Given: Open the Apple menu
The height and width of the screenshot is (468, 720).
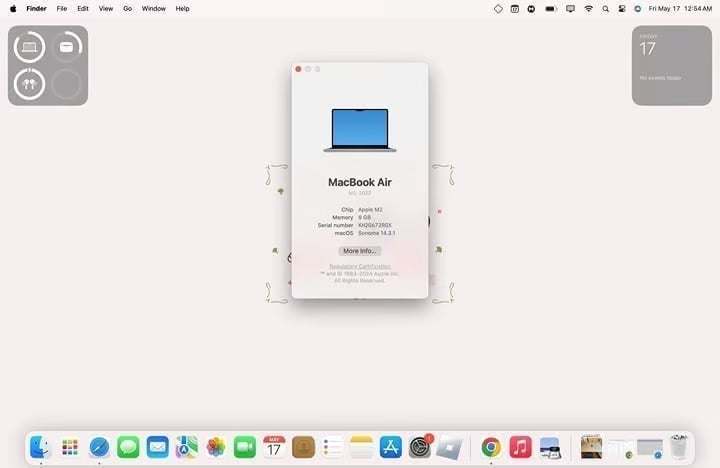Looking at the screenshot, I should coord(13,9).
